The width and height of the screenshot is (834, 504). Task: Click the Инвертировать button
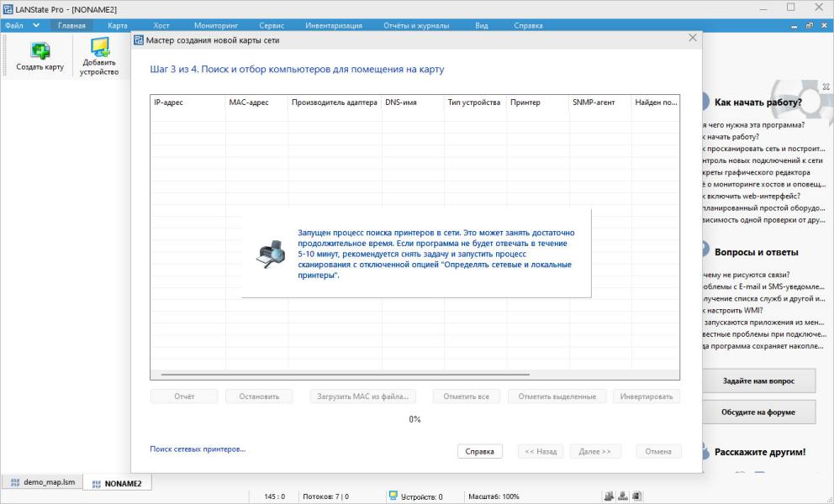pos(647,396)
